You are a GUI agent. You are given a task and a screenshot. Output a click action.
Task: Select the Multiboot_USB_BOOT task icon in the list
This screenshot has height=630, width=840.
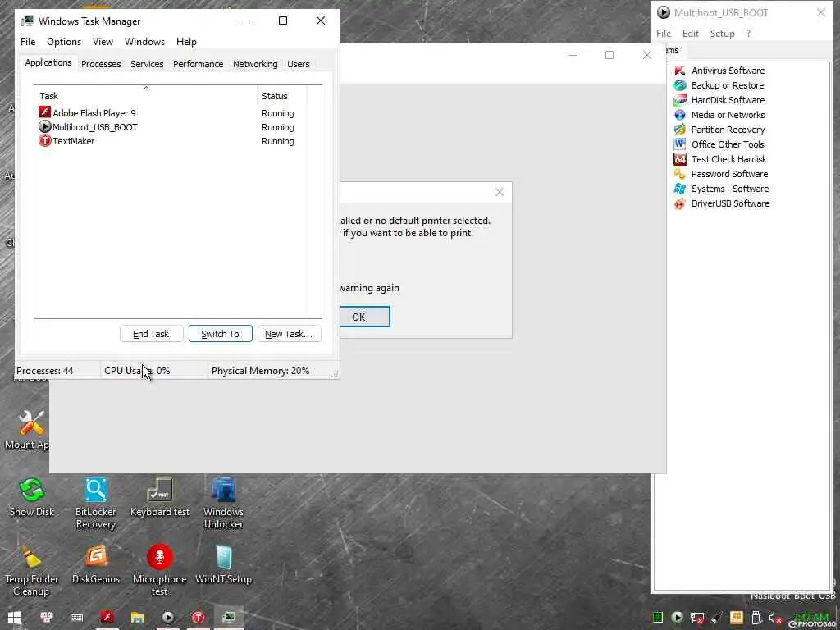[x=44, y=127]
